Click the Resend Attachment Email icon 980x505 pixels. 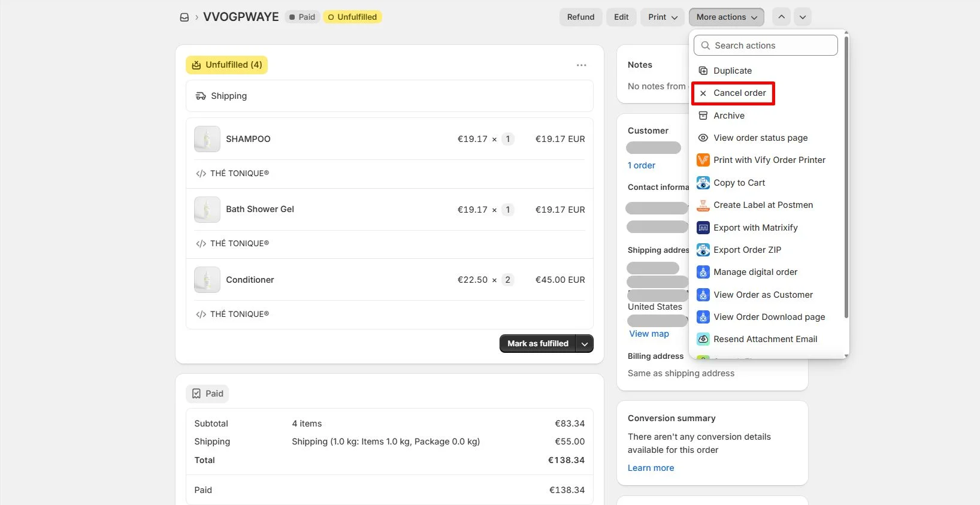[x=703, y=339]
